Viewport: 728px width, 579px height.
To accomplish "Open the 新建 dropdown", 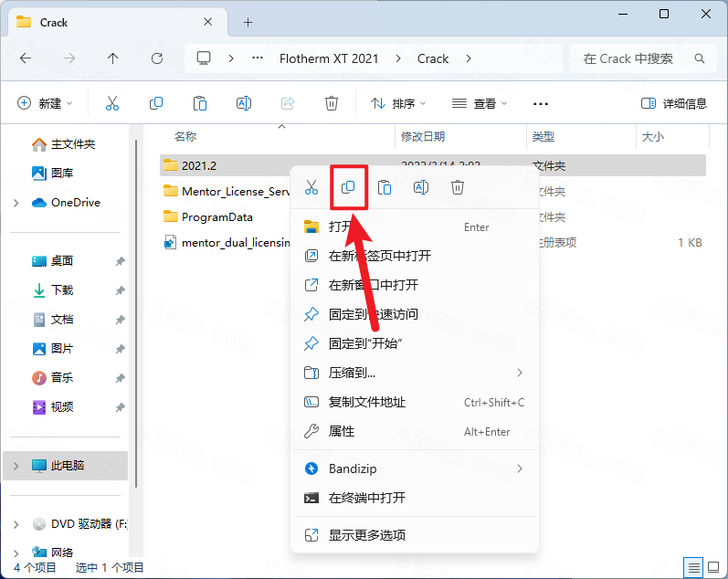I will 45,103.
